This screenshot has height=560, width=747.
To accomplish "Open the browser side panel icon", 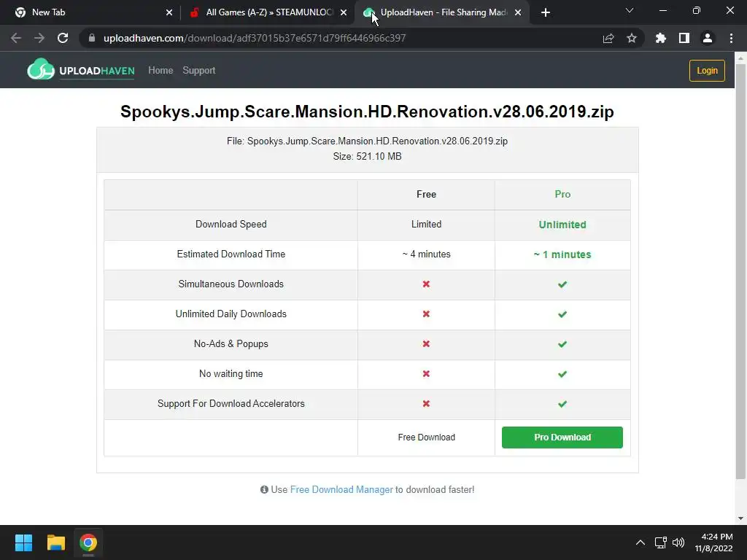I will [684, 38].
